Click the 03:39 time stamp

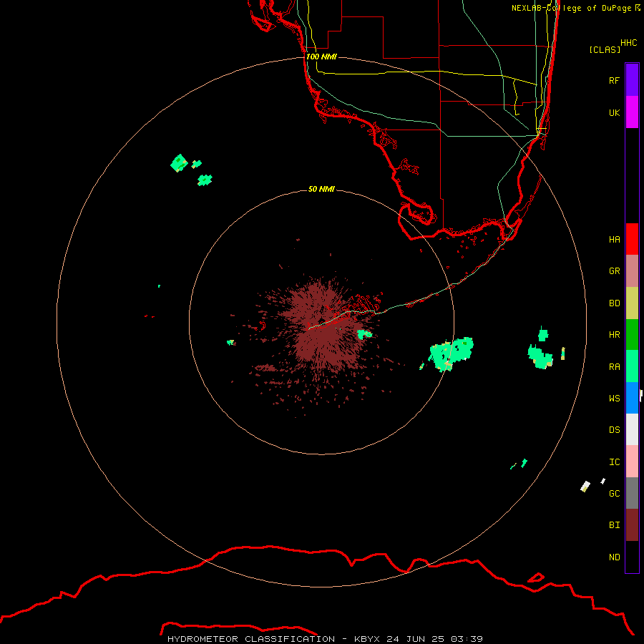467,639
